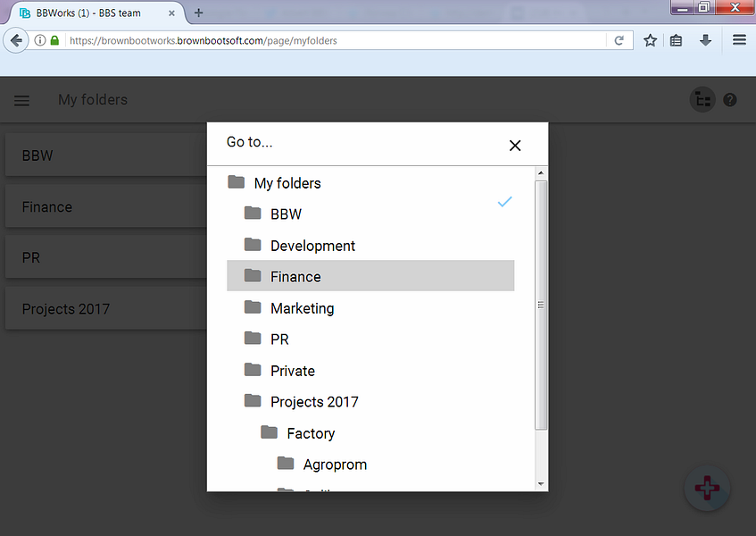Bookmark page with star icon

pos(651,40)
